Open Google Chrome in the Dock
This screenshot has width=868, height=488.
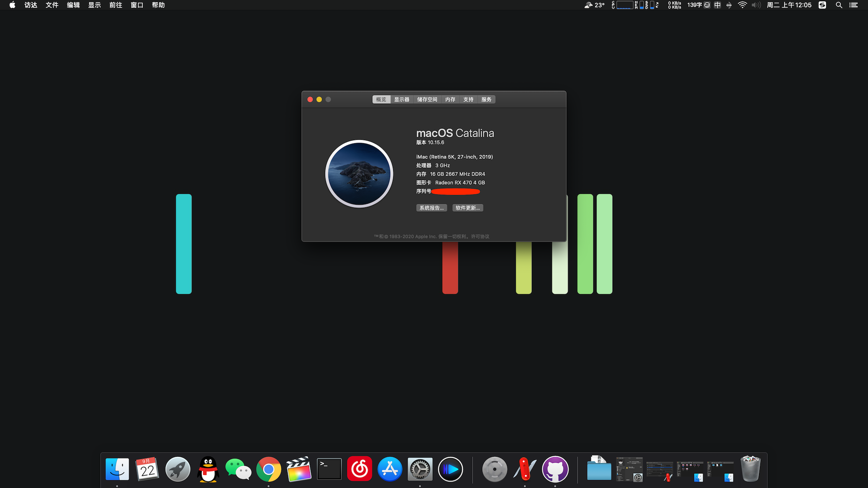coord(269,469)
